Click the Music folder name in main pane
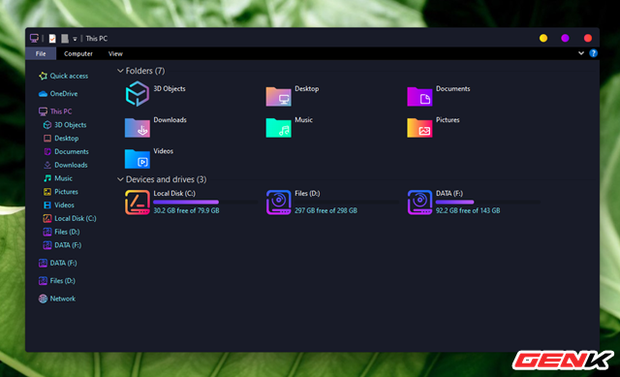The image size is (620, 377). [304, 120]
